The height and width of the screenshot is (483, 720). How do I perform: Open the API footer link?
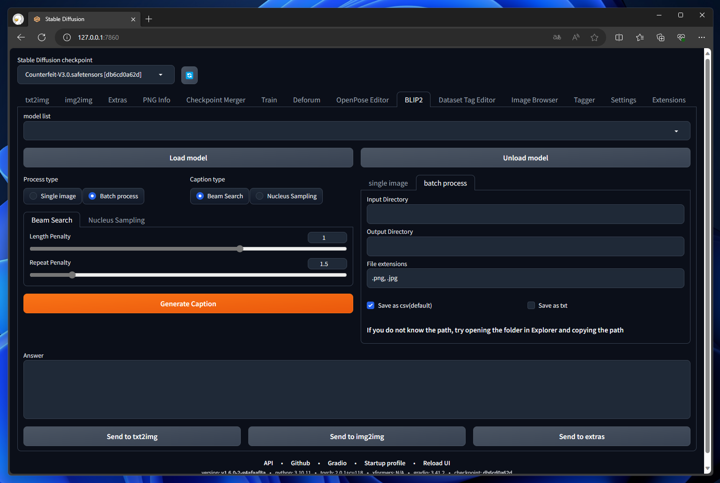(x=268, y=463)
